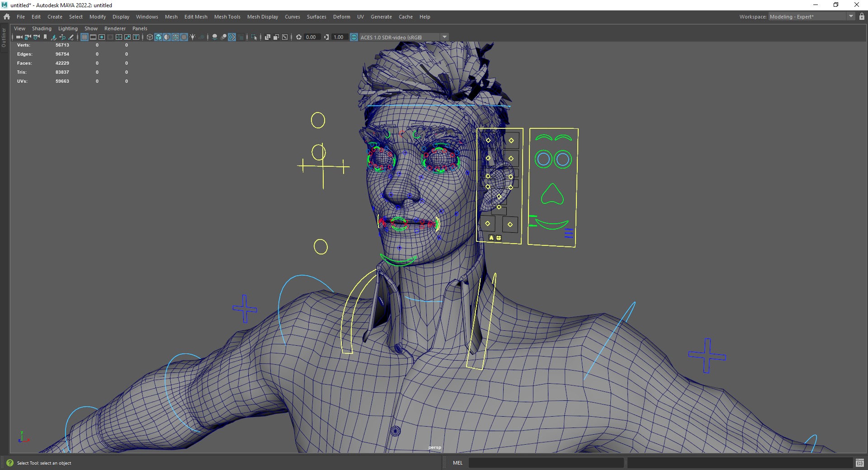868x470 pixels.
Task: Open the viewport Panels menu
Action: 140,28
